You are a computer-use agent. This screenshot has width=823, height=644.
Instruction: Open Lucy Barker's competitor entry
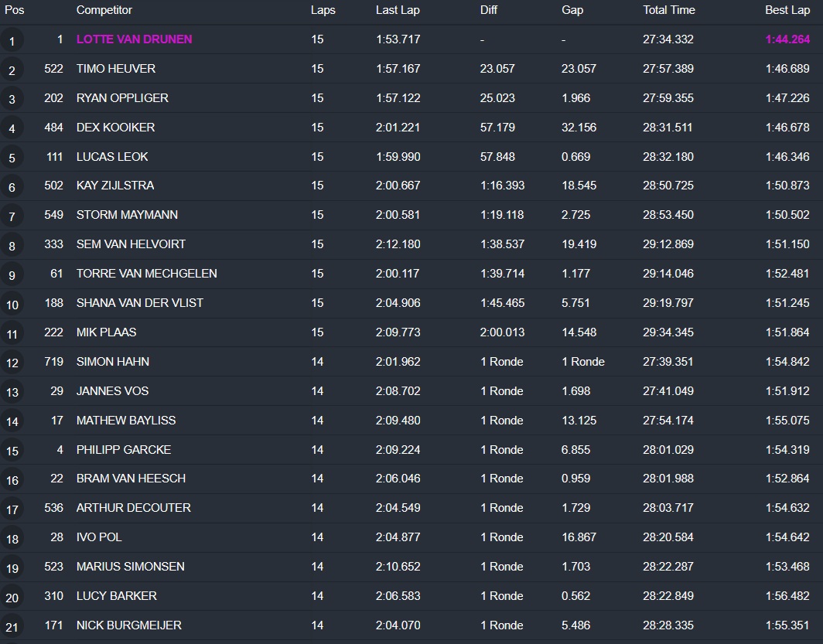(x=116, y=596)
